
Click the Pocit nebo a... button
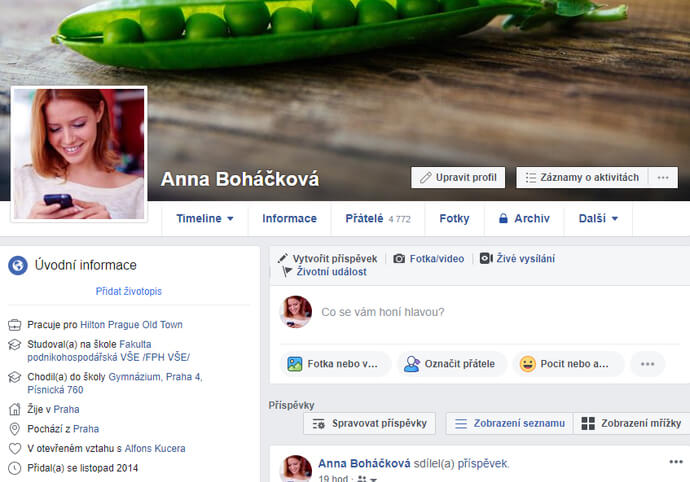click(569, 364)
